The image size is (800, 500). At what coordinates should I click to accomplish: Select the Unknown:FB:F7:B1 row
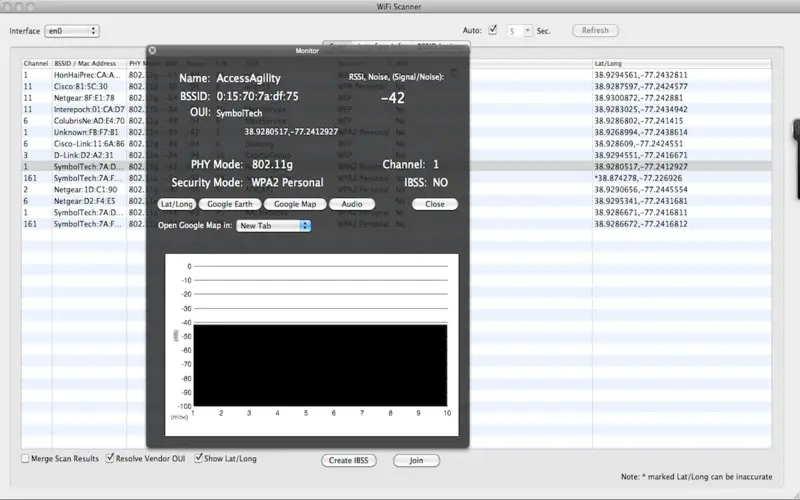(x=396, y=132)
